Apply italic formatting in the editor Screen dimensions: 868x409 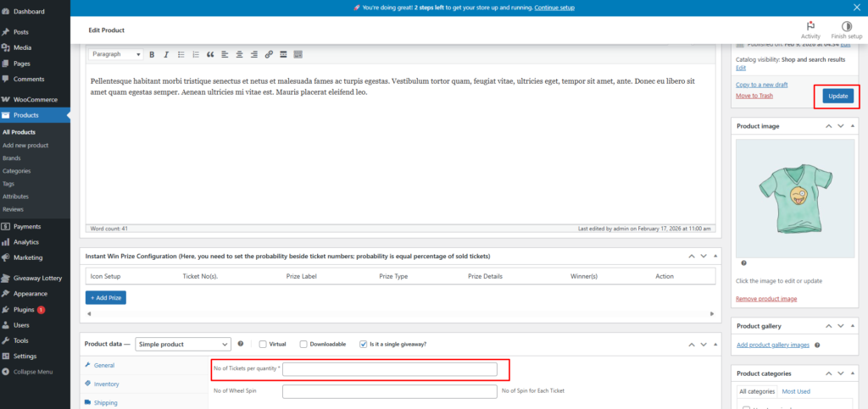pos(166,54)
